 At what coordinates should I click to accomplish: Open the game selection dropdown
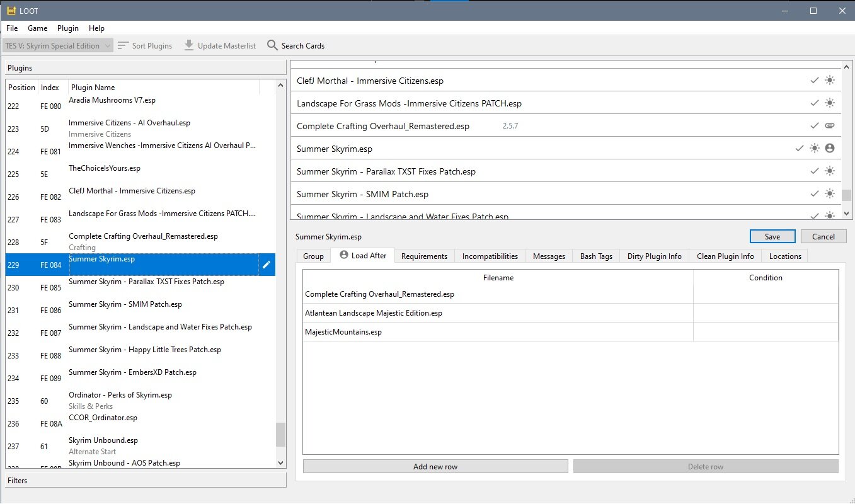coord(58,45)
